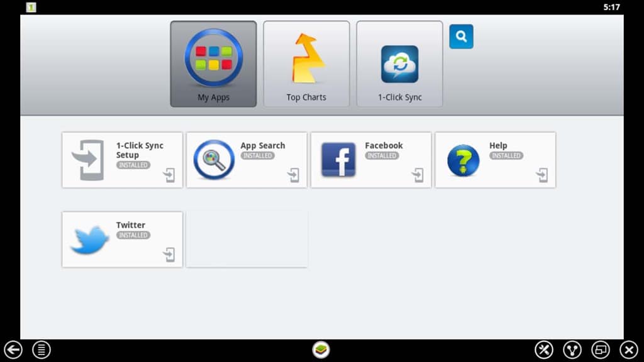Select the App Search title text
644x362 pixels.
pyautogui.click(x=263, y=146)
